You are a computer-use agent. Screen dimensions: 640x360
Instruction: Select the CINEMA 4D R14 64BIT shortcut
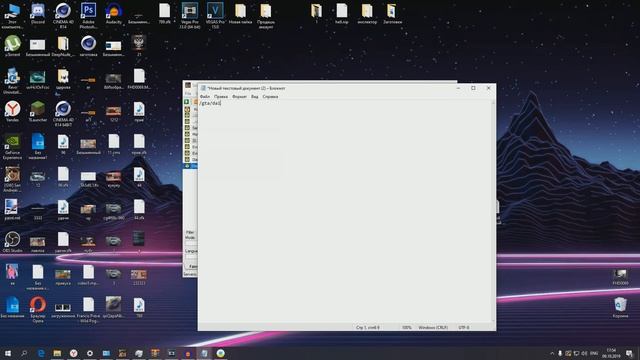(x=63, y=113)
